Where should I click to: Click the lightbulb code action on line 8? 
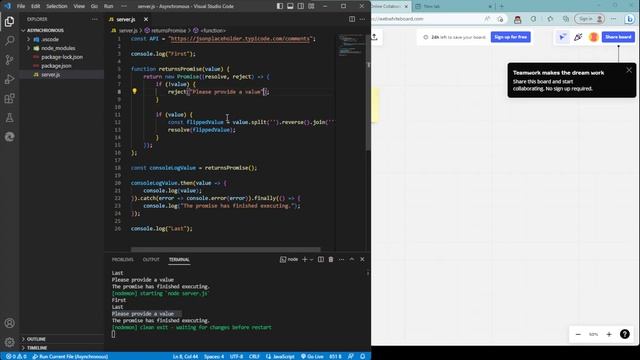pyautogui.click(x=134, y=91)
